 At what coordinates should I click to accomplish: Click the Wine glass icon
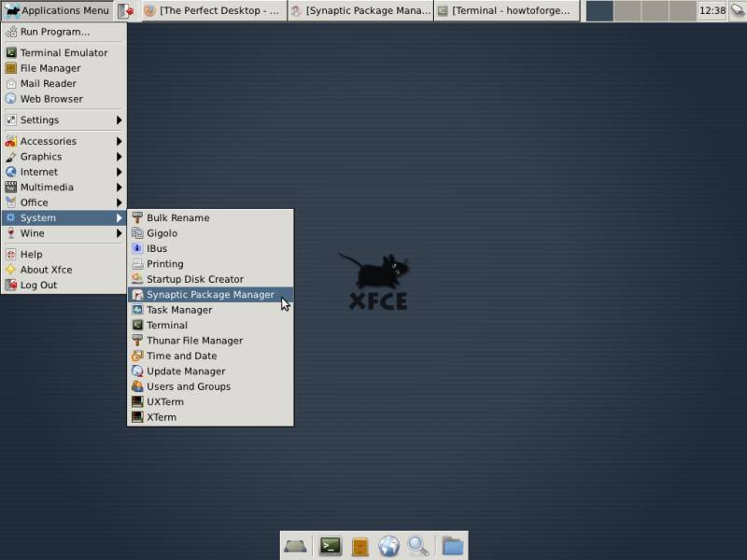click(x=11, y=233)
